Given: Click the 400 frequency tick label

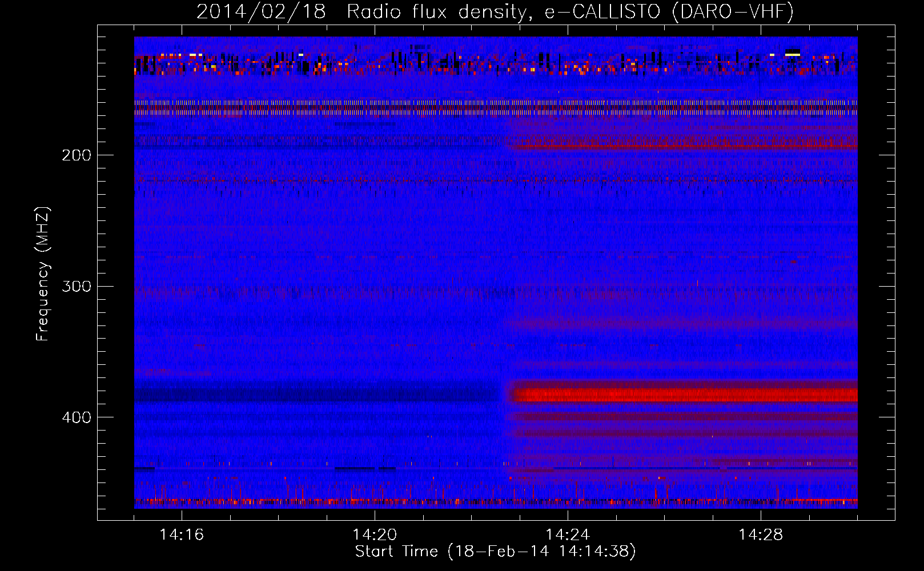Looking at the screenshot, I should 77,417.
